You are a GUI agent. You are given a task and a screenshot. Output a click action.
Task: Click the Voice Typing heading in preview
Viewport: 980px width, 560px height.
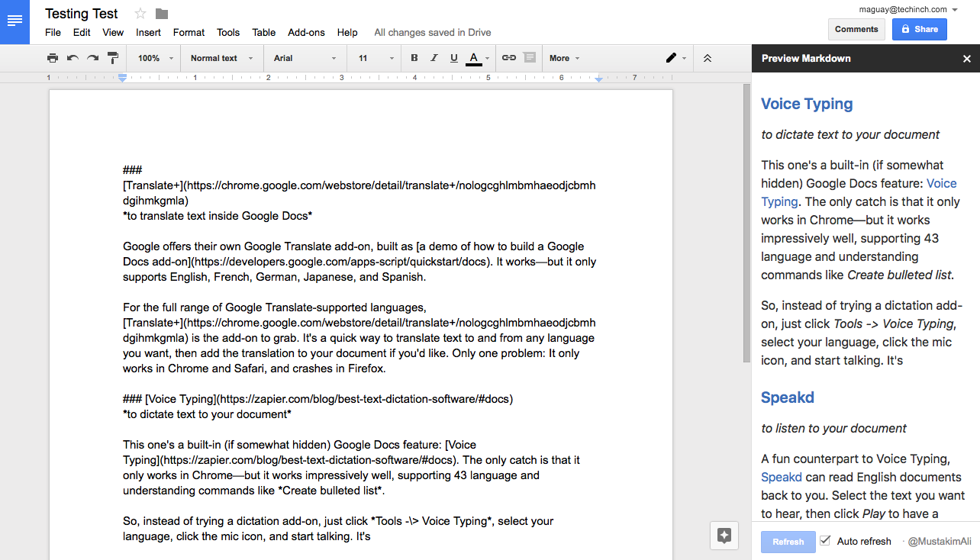tap(807, 105)
